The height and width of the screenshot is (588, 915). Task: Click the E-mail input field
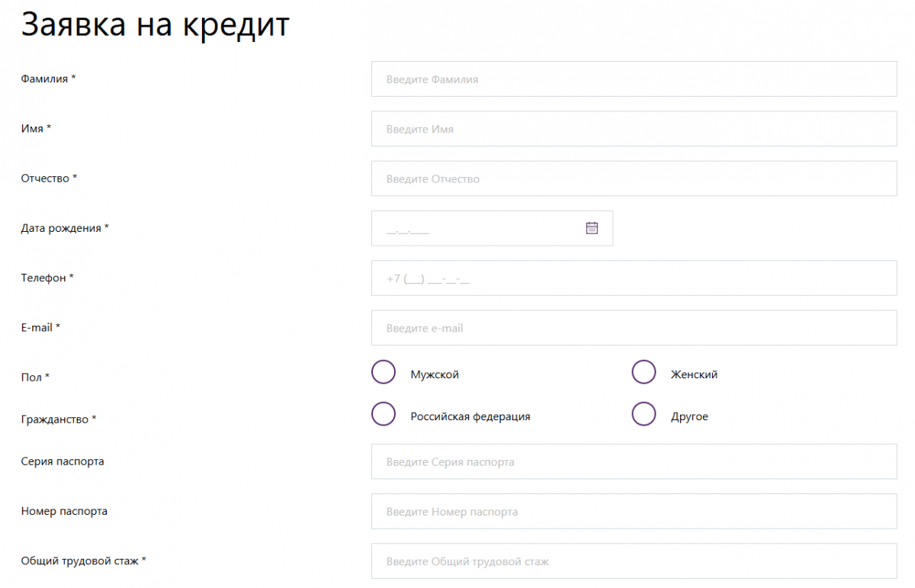coord(634,328)
